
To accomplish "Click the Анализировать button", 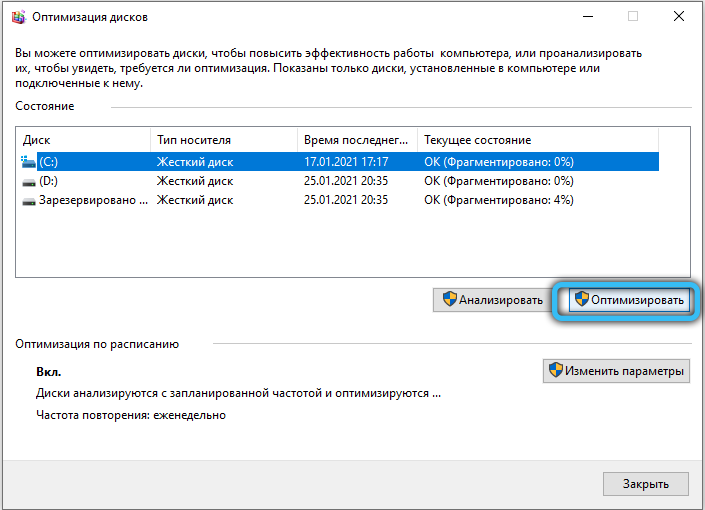I will tap(491, 300).
